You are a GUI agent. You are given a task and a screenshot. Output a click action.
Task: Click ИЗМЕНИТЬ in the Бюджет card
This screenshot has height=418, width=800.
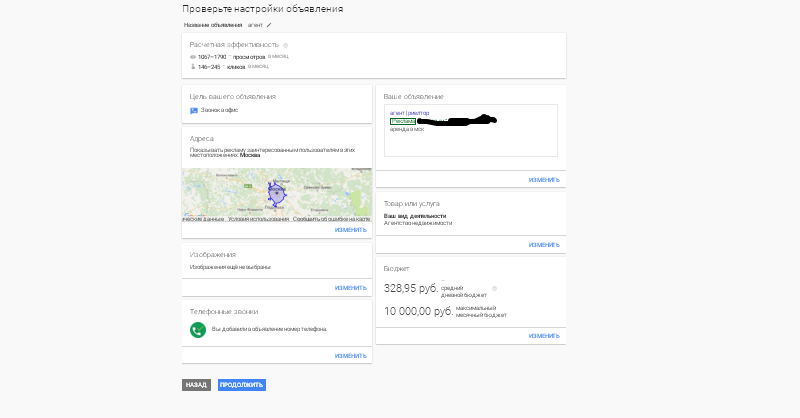544,336
